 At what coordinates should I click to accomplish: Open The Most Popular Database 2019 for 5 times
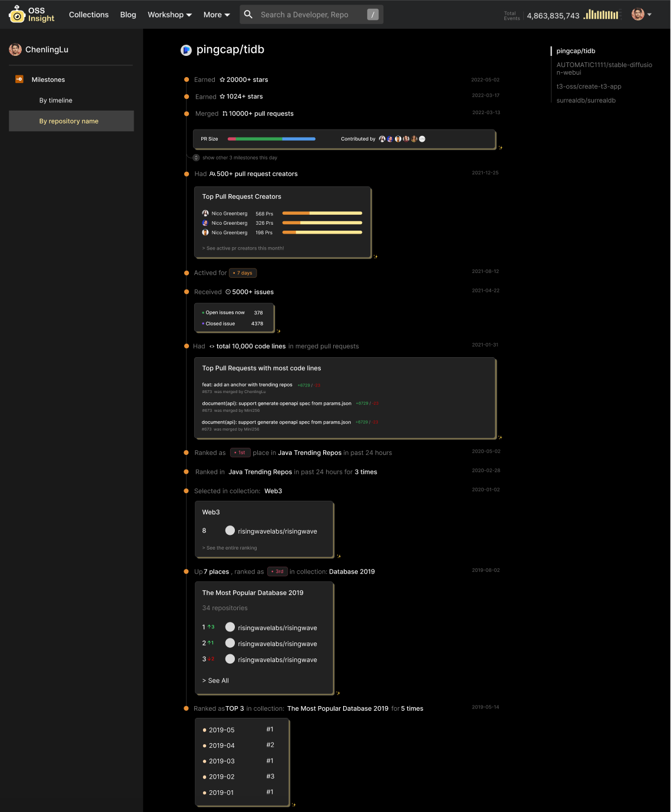pos(338,709)
